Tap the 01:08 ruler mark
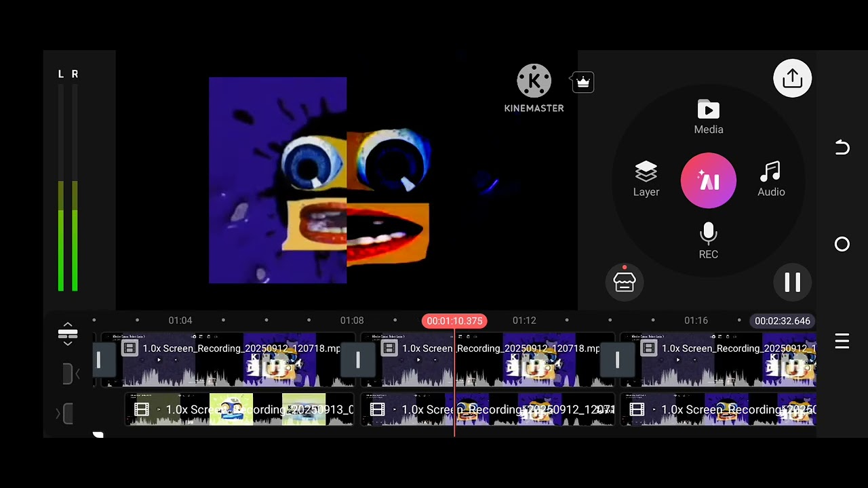 [352, 321]
